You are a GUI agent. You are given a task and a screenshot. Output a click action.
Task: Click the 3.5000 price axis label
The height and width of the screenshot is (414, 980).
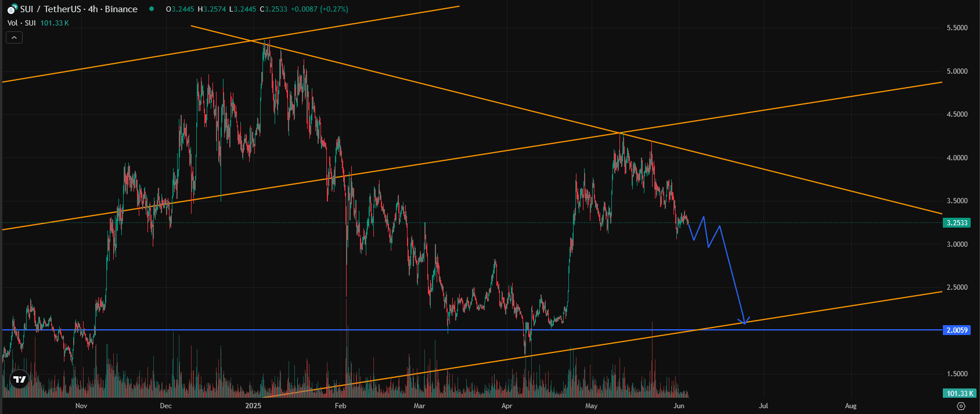tap(957, 201)
